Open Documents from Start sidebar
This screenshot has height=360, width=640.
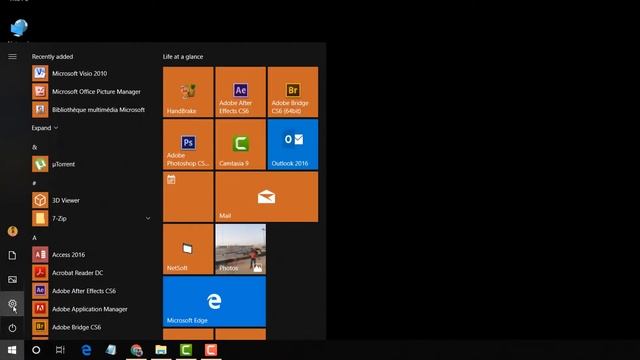[12, 256]
